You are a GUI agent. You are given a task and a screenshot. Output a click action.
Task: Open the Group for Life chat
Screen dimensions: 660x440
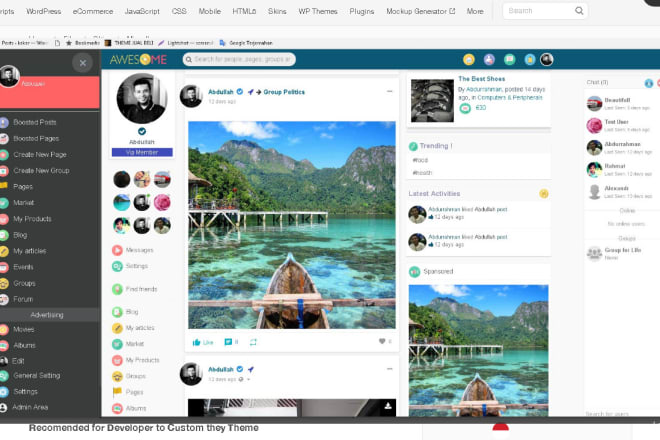(x=615, y=253)
